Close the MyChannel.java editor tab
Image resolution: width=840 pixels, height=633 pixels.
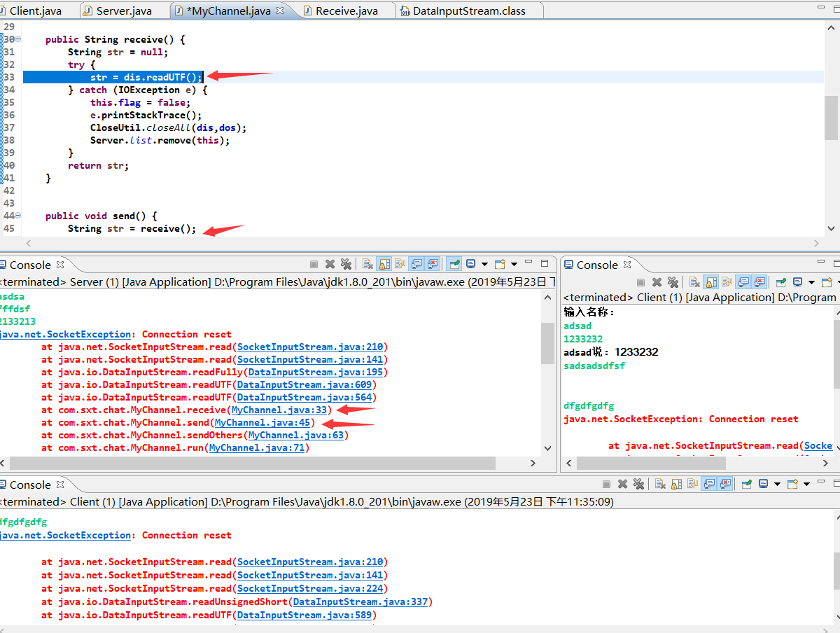(x=280, y=11)
